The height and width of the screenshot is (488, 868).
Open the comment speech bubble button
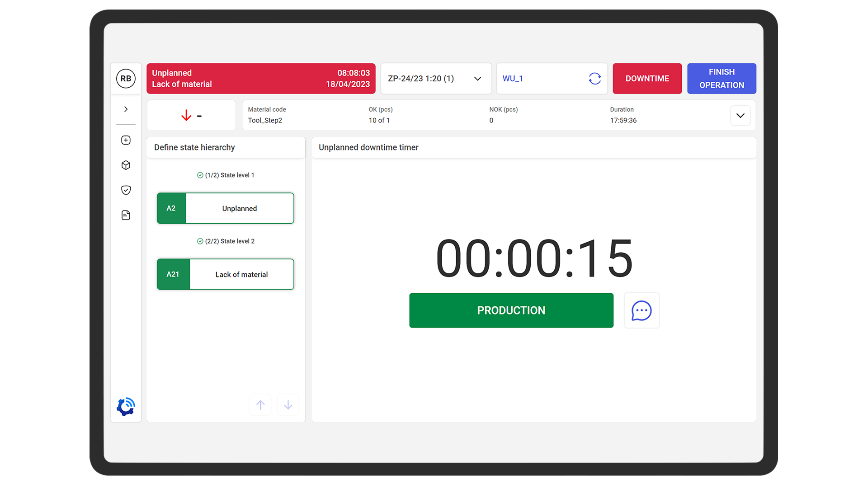coord(641,310)
